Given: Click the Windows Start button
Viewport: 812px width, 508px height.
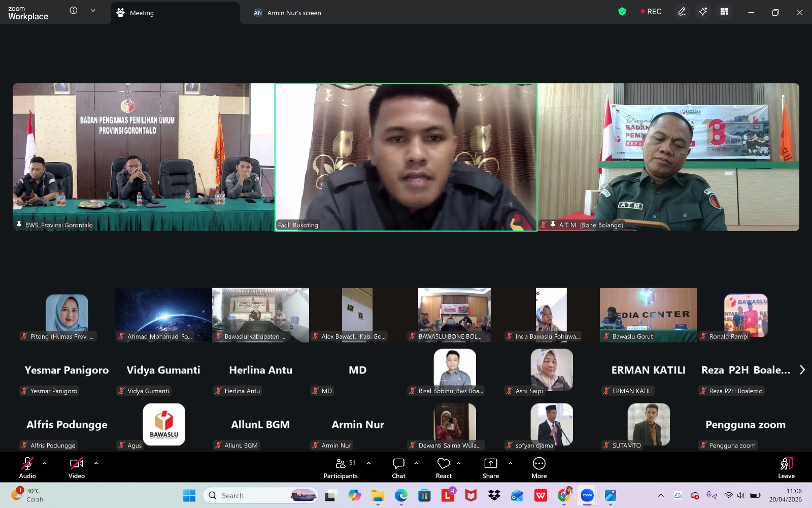Looking at the screenshot, I should pos(189,495).
